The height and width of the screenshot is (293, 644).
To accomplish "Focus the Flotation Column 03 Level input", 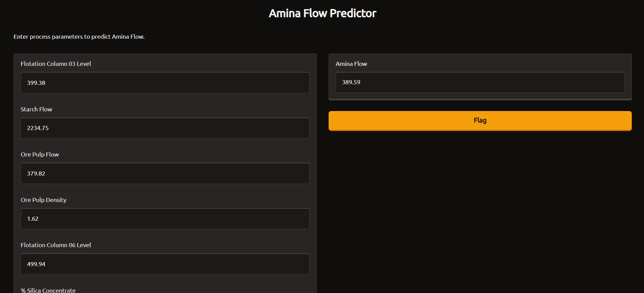I will pos(165,83).
